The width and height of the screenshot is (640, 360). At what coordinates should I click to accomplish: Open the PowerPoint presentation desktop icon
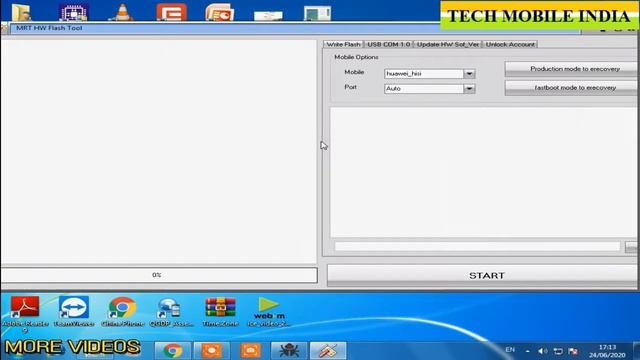click(x=220, y=12)
